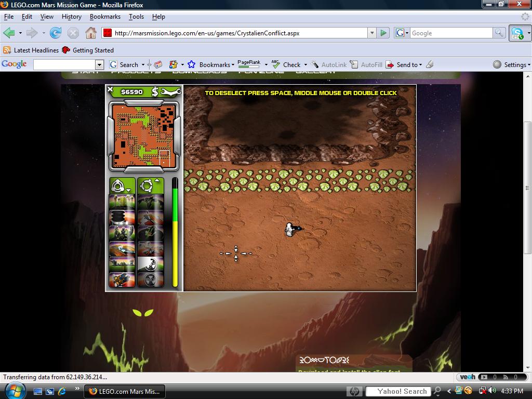Select the fourth right-column unit thumbnail
The width and height of the screenshot is (532, 399).
pyautogui.click(x=151, y=249)
